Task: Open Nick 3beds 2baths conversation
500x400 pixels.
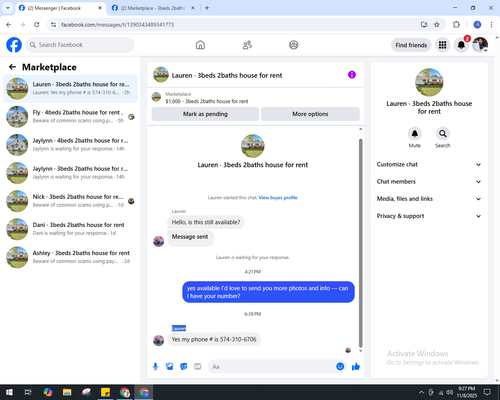Action: (70, 201)
